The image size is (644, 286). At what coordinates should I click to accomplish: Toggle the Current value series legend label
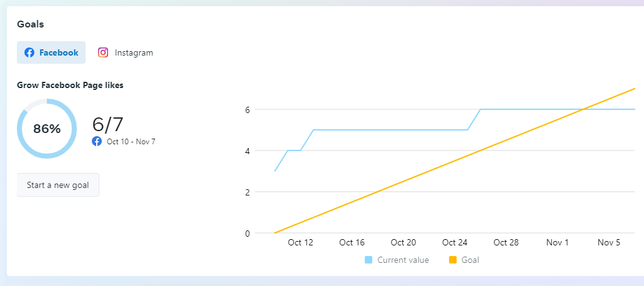click(x=403, y=260)
